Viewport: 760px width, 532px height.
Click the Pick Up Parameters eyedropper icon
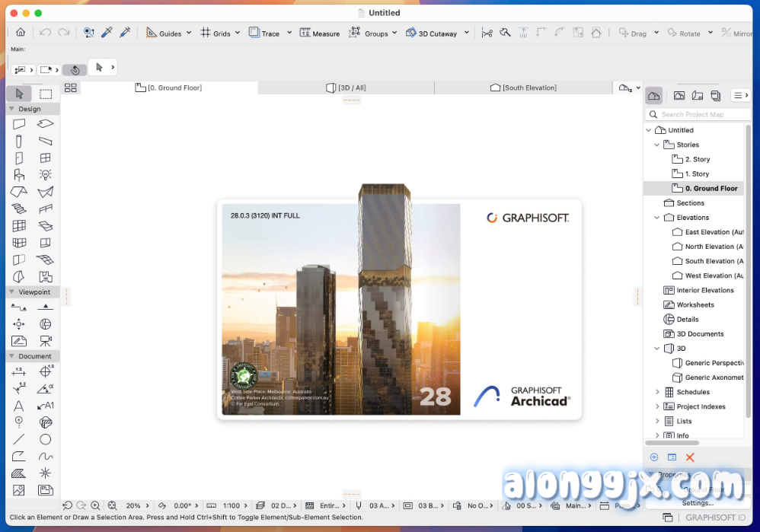pyautogui.click(x=107, y=33)
